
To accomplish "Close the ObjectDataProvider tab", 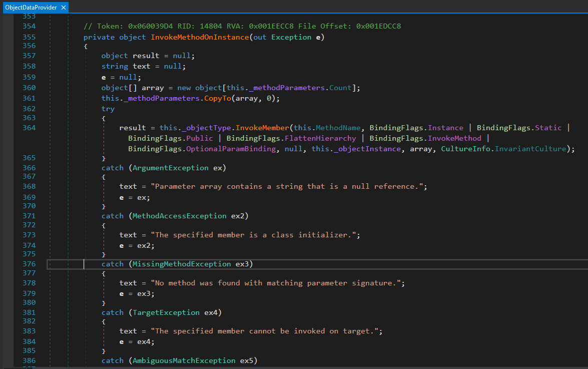I will pos(64,8).
